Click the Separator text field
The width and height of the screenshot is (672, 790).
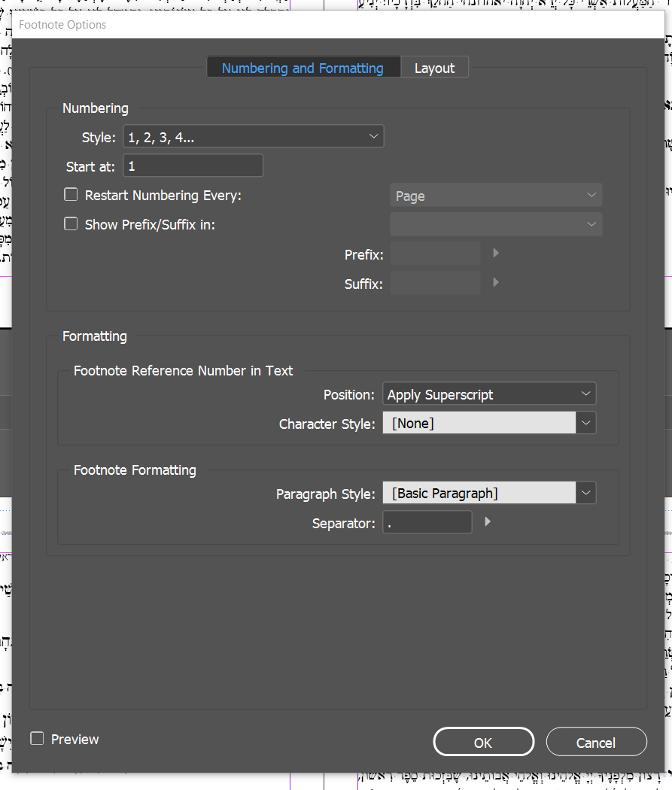tap(427, 523)
